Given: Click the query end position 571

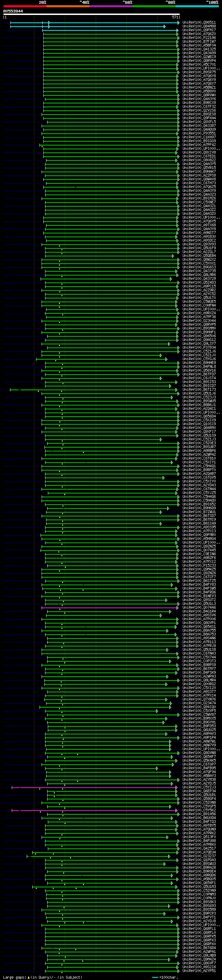Looking at the screenshot, I should pyautogui.click(x=175, y=17).
